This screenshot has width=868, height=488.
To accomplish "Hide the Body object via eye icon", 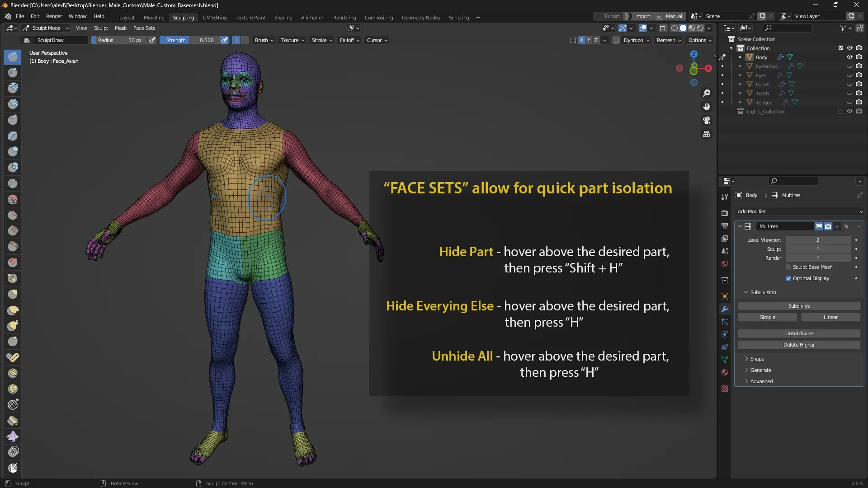I will (849, 57).
